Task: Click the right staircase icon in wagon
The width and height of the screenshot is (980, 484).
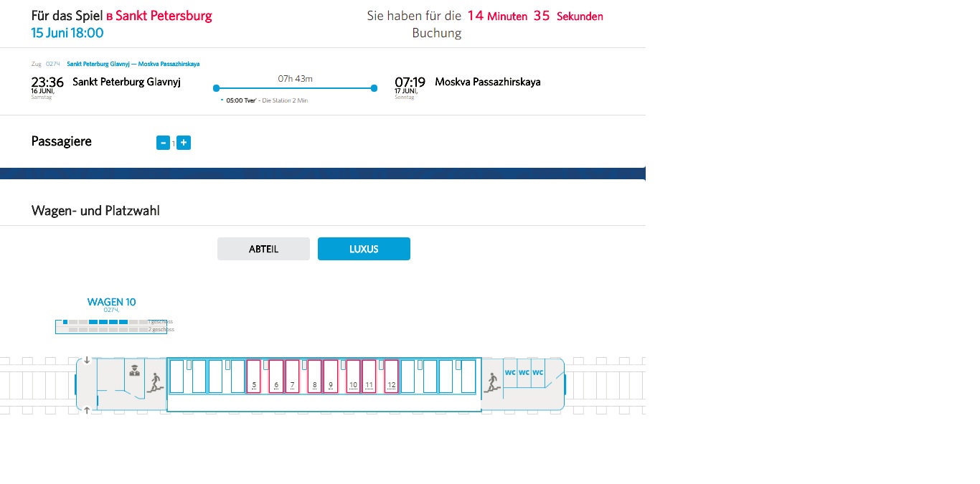Action: 492,382
